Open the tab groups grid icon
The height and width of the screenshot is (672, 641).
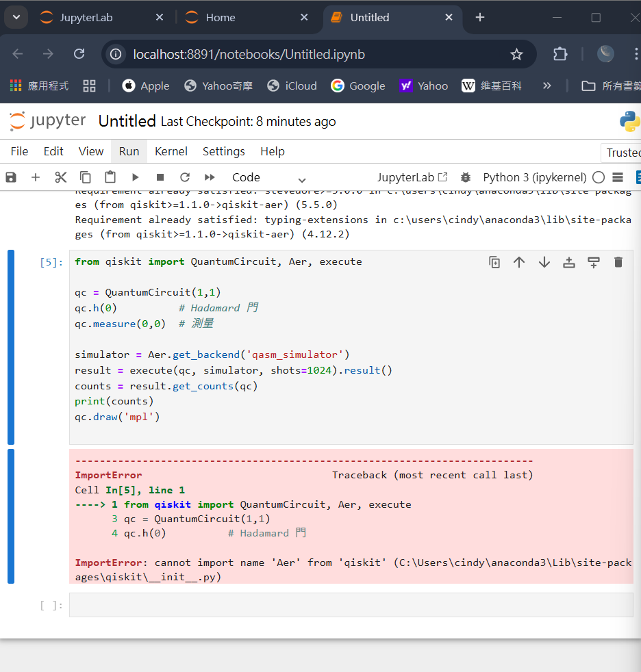pos(89,86)
